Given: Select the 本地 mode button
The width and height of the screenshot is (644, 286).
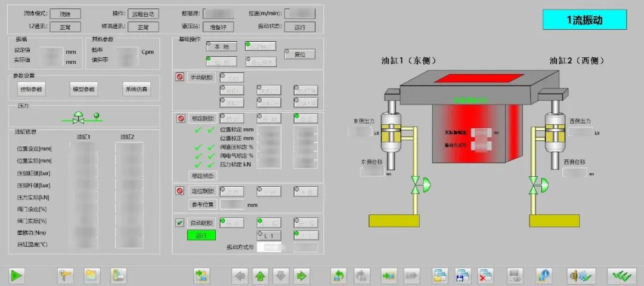Looking at the screenshot, I should point(222,46).
